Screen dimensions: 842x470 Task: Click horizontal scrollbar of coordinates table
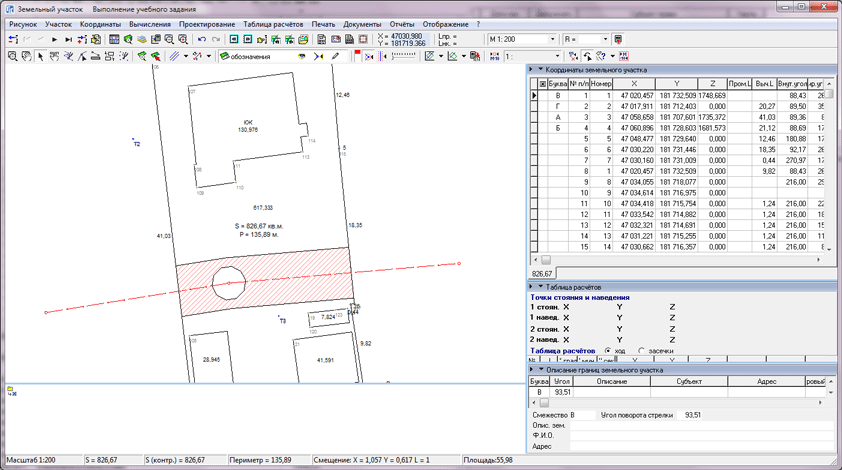(x=677, y=259)
